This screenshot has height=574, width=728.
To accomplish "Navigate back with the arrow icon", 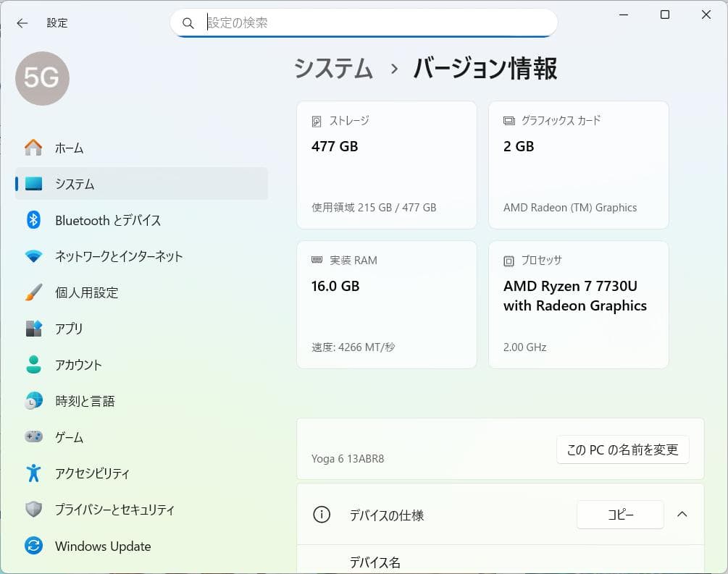I will 22,22.
